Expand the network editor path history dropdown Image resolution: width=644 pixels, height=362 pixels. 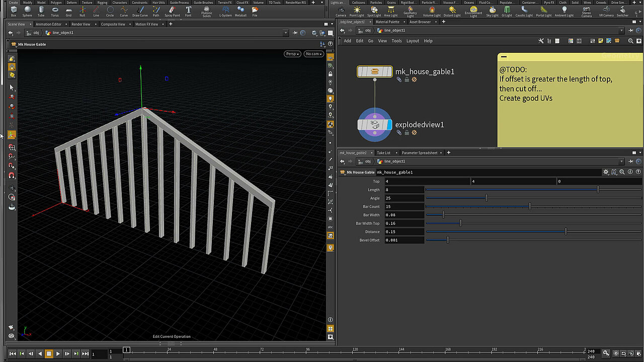tap(622, 30)
